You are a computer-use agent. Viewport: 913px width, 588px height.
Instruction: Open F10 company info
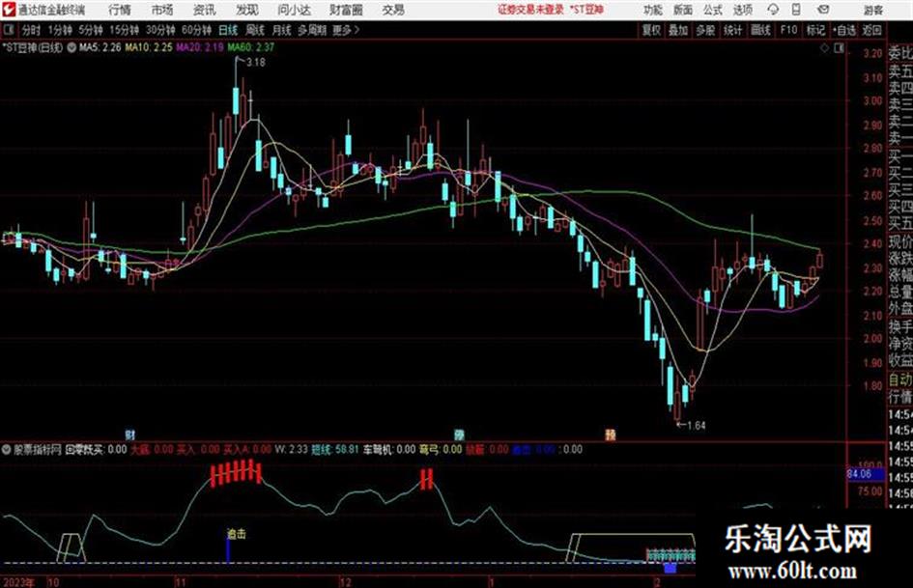point(788,30)
